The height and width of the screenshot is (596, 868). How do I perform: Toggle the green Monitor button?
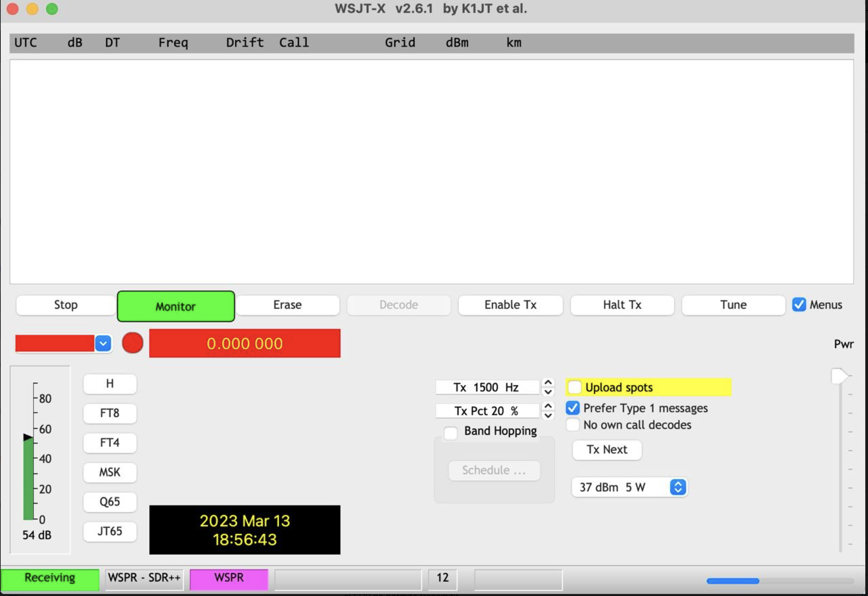point(176,306)
